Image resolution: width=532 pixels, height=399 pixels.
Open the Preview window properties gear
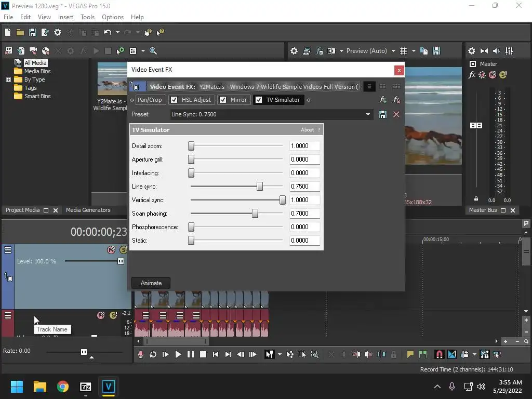[294, 51]
